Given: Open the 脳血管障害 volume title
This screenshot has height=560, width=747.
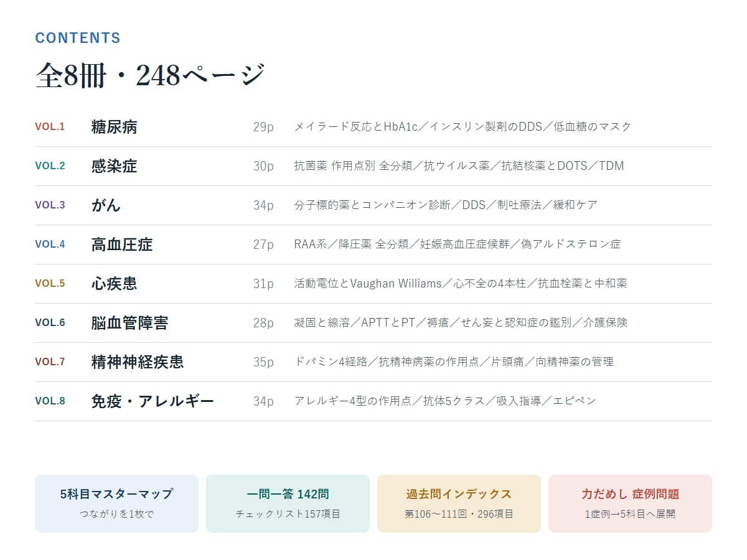Looking at the screenshot, I should pos(129,323).
